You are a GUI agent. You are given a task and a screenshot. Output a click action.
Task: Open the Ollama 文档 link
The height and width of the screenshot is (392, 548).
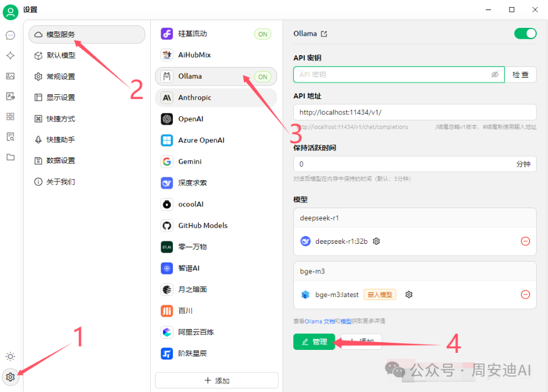320,321
